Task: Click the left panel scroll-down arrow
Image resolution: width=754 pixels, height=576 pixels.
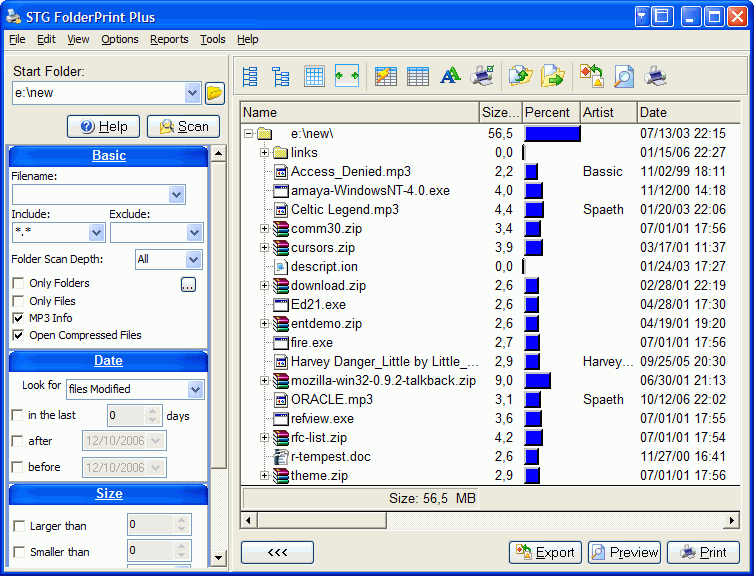Action: tap(218, 558)
